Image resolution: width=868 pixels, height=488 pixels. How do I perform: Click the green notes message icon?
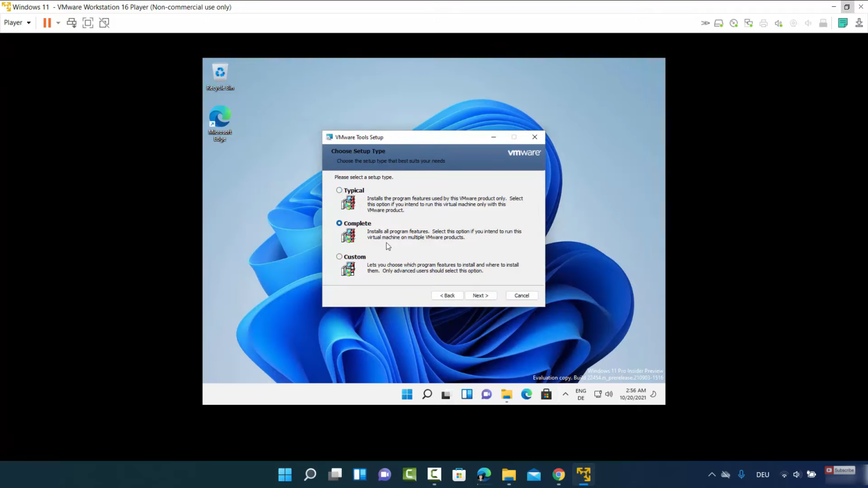point(843,23)
